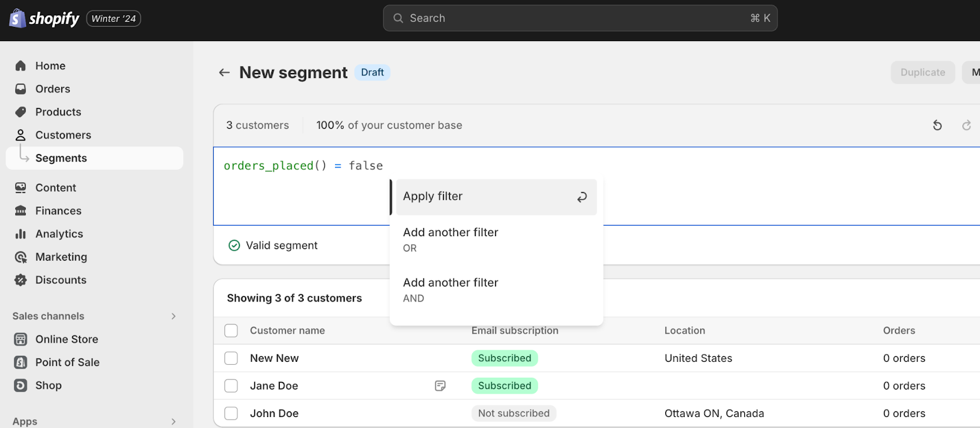The width and height of the screenshot is (980, 428).
Task: Expand the Apps section chevron
Action: [x=173, y=421]
